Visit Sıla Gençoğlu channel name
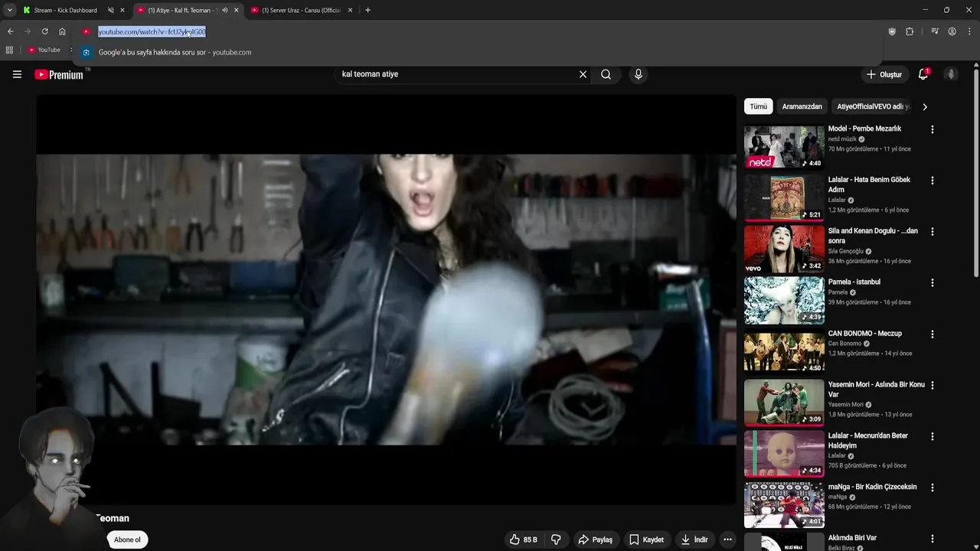The width and height of the screenshot is (980, 551). tap(845, 251)
